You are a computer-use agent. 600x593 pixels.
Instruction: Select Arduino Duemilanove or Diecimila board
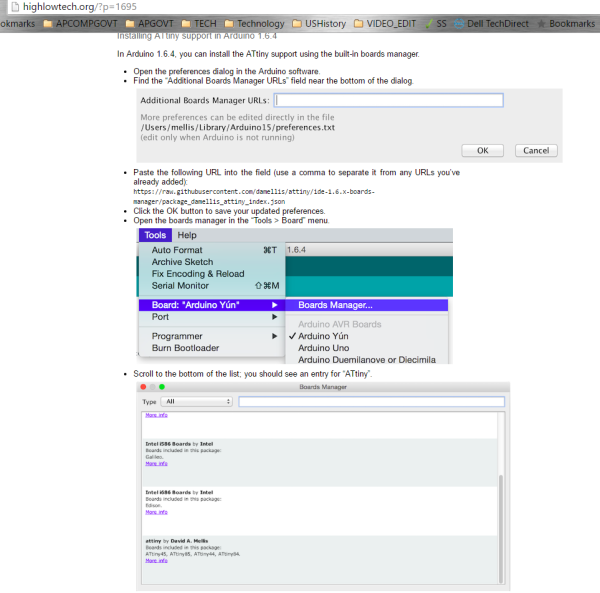coord(367,360)
